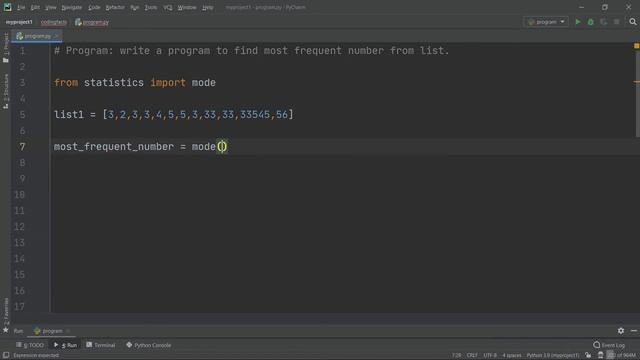Image resolution: width=640 pixels, height=360 pixels.
Task: Click cursor position 7:28 in status bar
Action: 456,355
